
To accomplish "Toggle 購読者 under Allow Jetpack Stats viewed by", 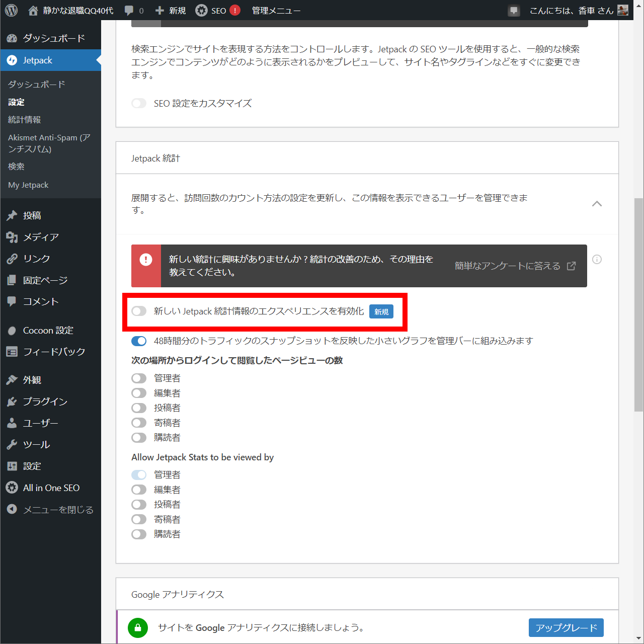I will (x=139, y=534).
